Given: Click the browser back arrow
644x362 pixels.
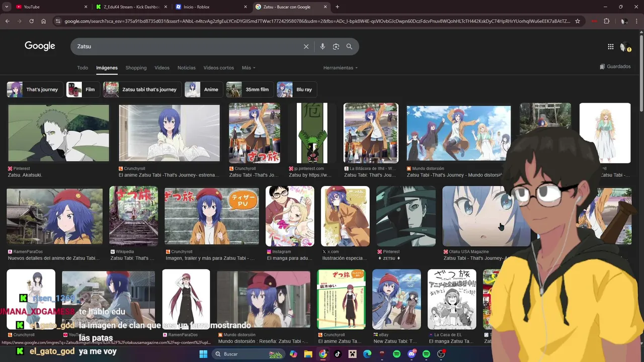Looking at the screenshot, I should [x=7, y=21].
